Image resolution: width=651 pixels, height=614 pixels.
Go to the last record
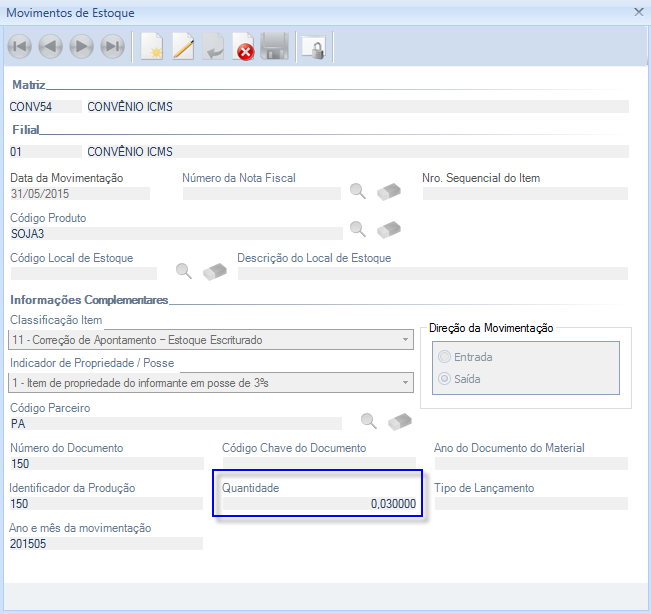(113, 46)
